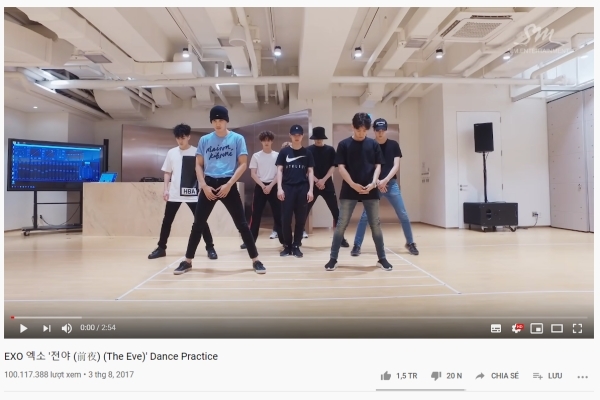Image resolution: width=600 pixels, height=400 pixels.
Task: Click the video title text
Action: click(x=111, y=356)
